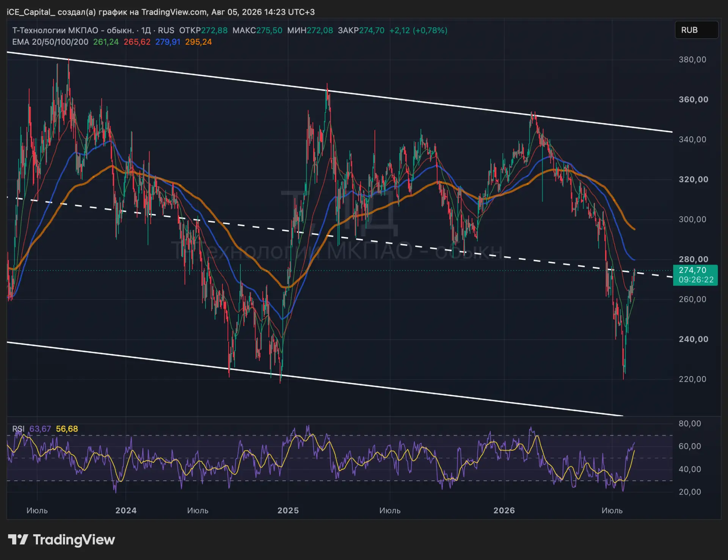Select the RSI indicator label

pos(18,429)
